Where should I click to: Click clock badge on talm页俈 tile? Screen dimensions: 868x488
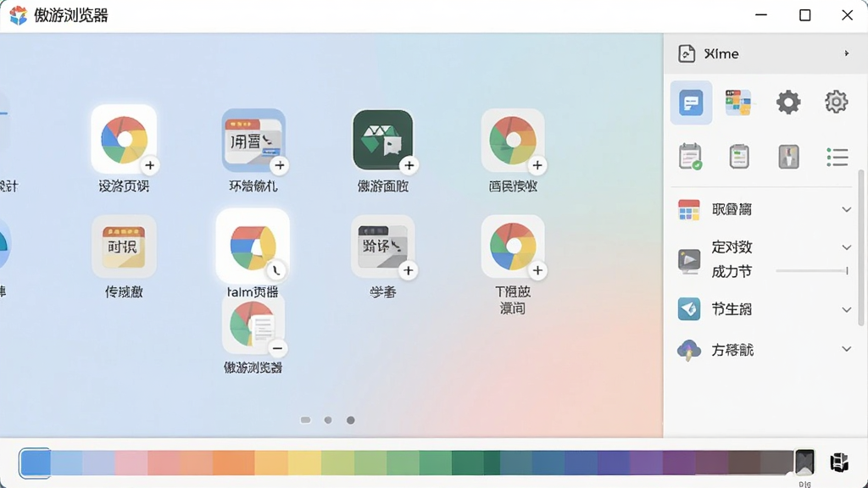click(x=275, y=270)
